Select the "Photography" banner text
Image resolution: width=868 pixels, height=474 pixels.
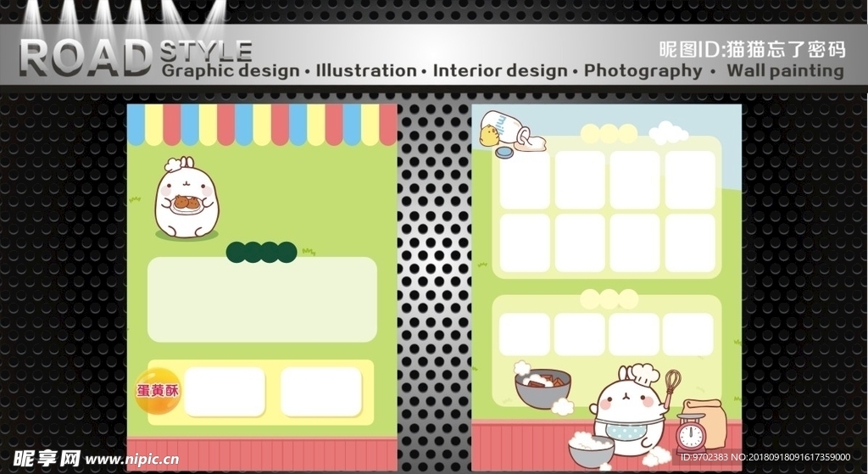pos(643,71)
